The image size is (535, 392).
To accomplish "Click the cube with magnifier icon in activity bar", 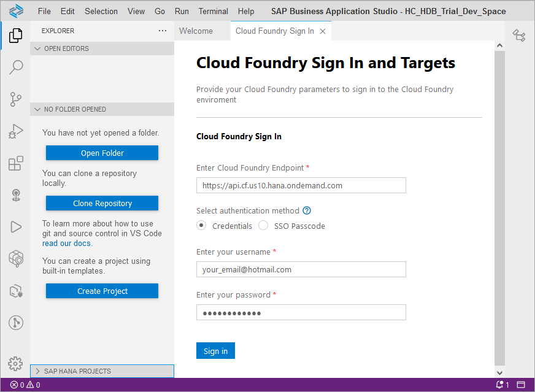I will click(x=16, y=259).
